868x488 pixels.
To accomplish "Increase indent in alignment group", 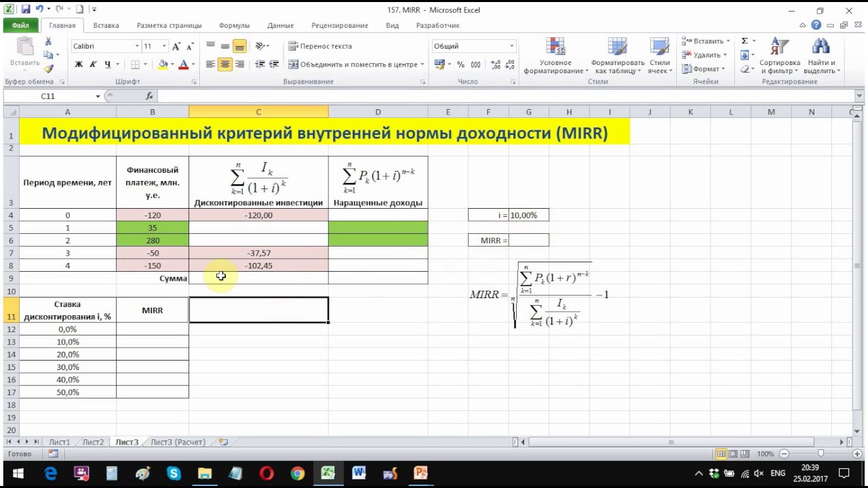I will pyautogui.click(x=274, y=64).
